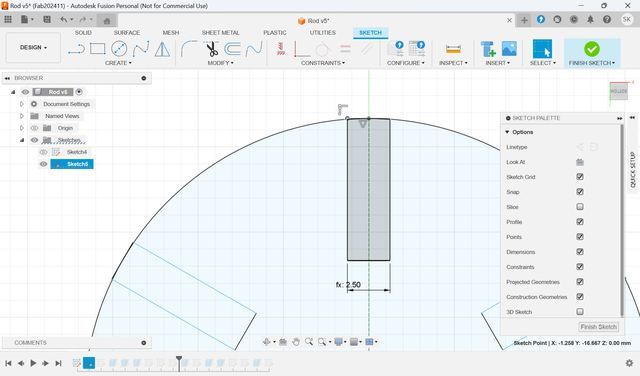Expand the Named Views node
Screen dimensions: 640x376
(22, 116)
